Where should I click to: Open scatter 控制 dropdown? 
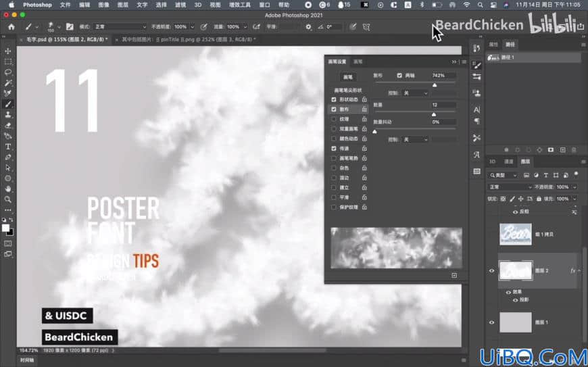pos(415,93)
